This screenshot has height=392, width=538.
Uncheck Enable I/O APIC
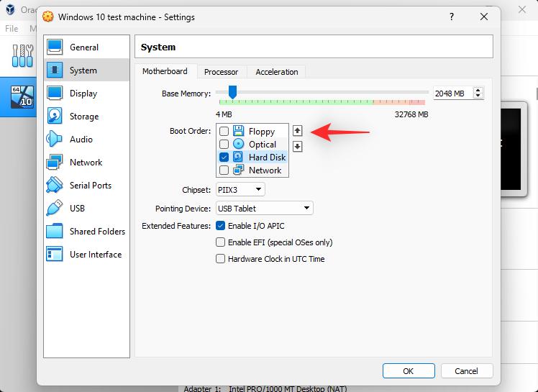coord(220,226)
